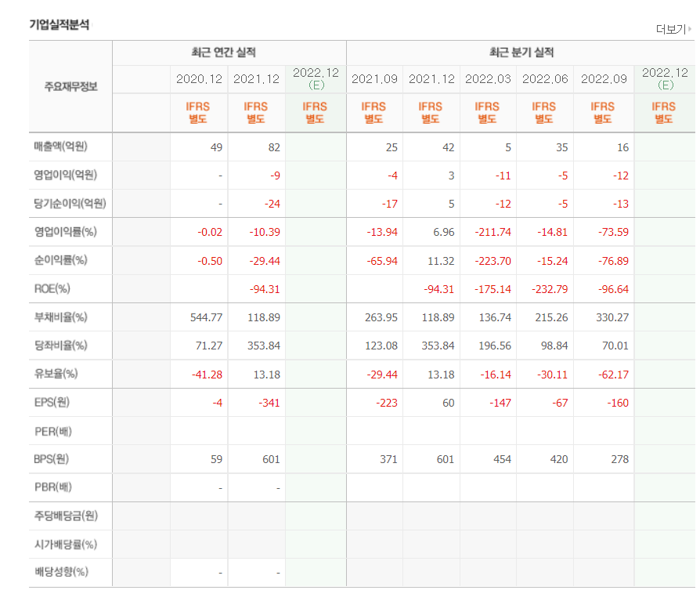This screenshot has width=700, height=590.
Task: Click the 부채비율(%) row label
Action: [61, 317]
